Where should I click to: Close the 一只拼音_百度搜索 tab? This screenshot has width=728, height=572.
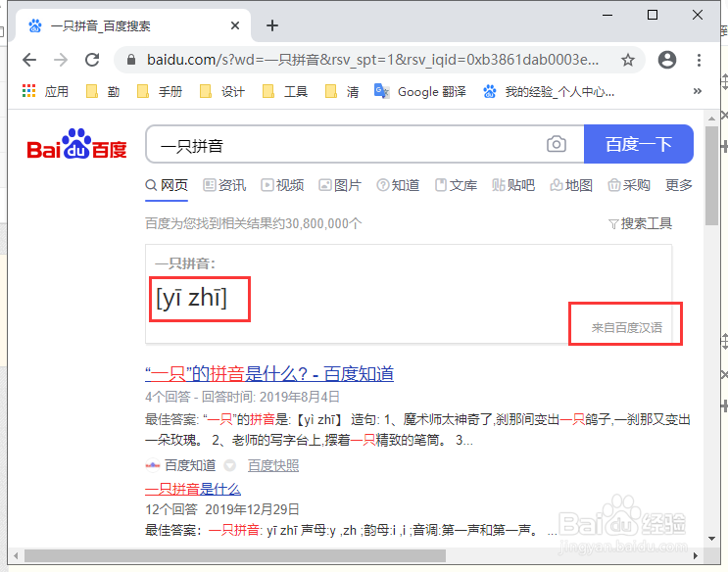point(235,25)
